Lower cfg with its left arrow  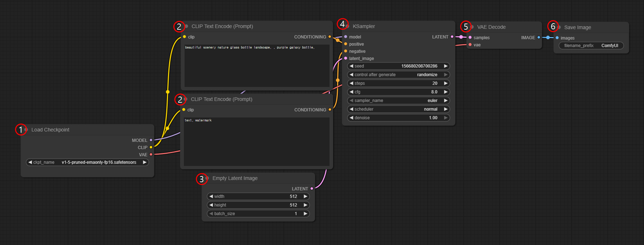coord(351,92)
